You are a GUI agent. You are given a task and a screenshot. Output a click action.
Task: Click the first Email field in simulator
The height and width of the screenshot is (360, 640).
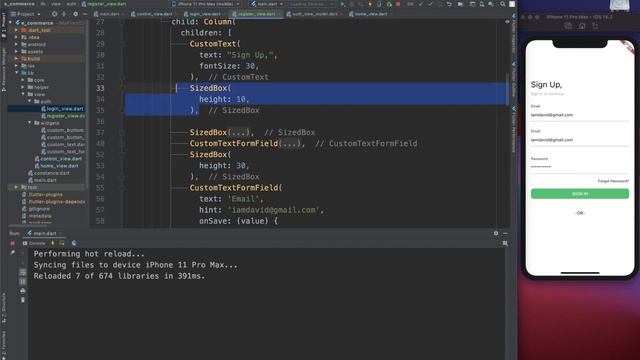580,115
